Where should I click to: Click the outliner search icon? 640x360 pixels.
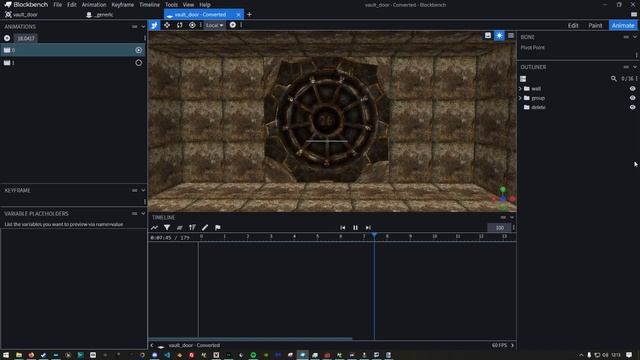click(x=613, y=78)
